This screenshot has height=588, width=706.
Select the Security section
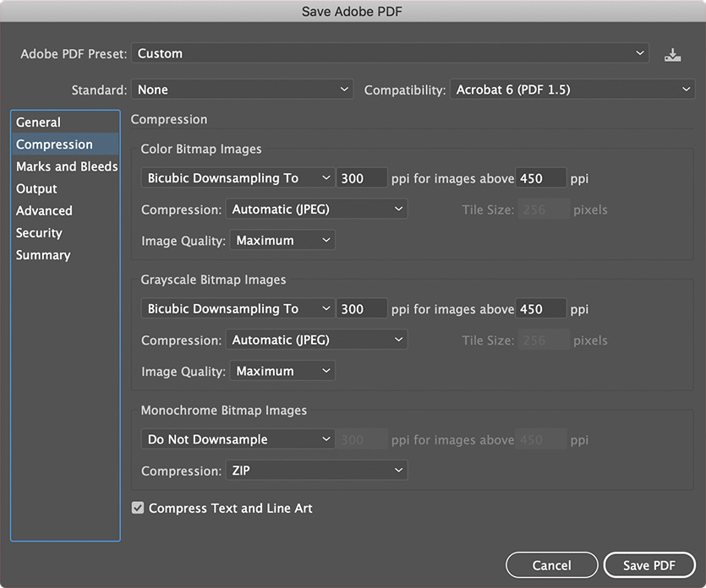point(39,232)
